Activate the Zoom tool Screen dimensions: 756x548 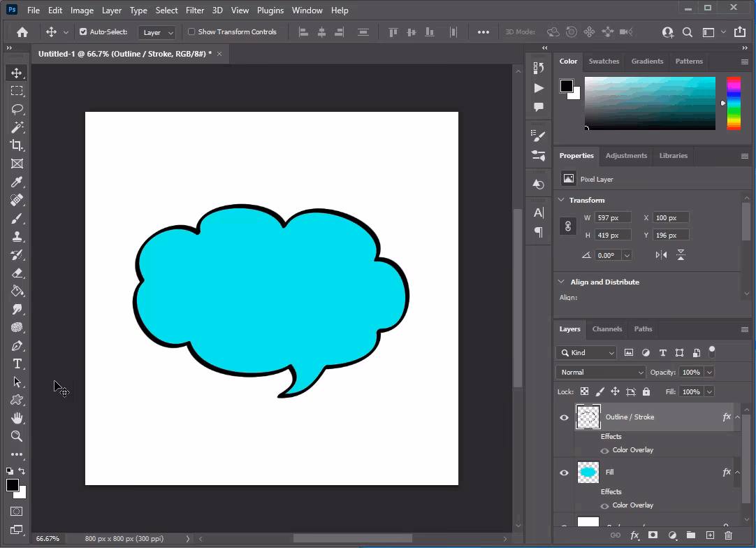(17, 436)
